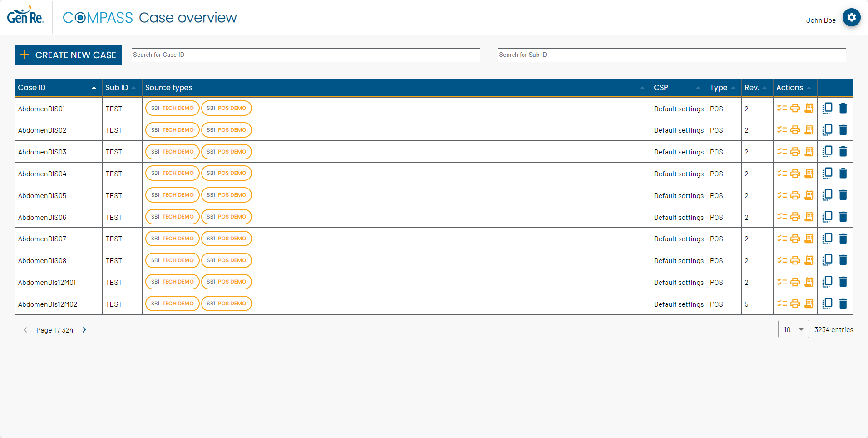Open the receipt report icon for AbdomenDIS03
868x438 pixels.
pos(809,151)
